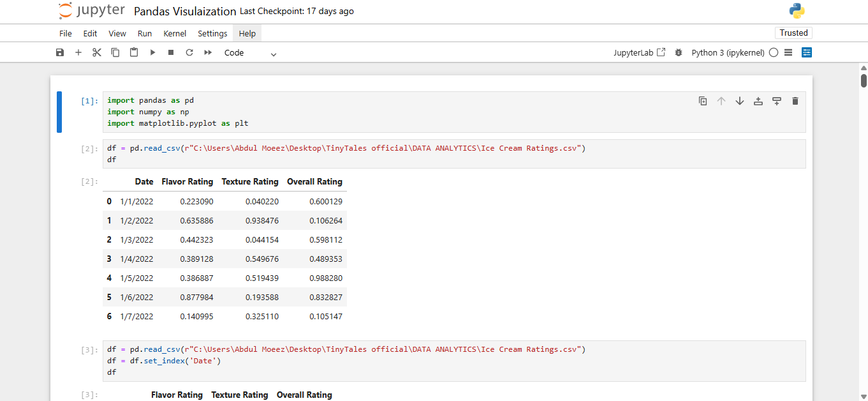868x401 pixels.
Task: Insert a cell below with the plus icon
Action: pyautogui.click(x=78, y=52)
